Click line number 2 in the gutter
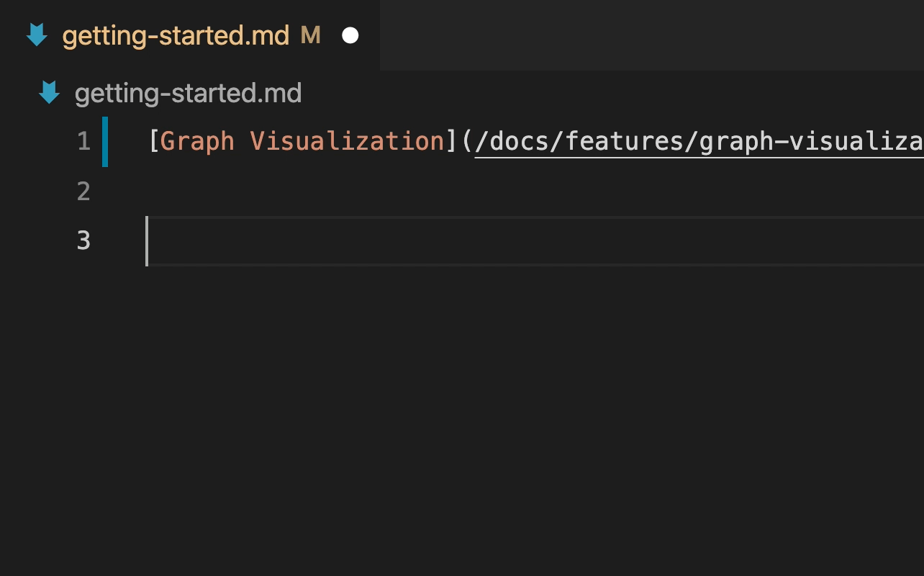Screen dimensions: 924x576 click(x=83, y=191)
